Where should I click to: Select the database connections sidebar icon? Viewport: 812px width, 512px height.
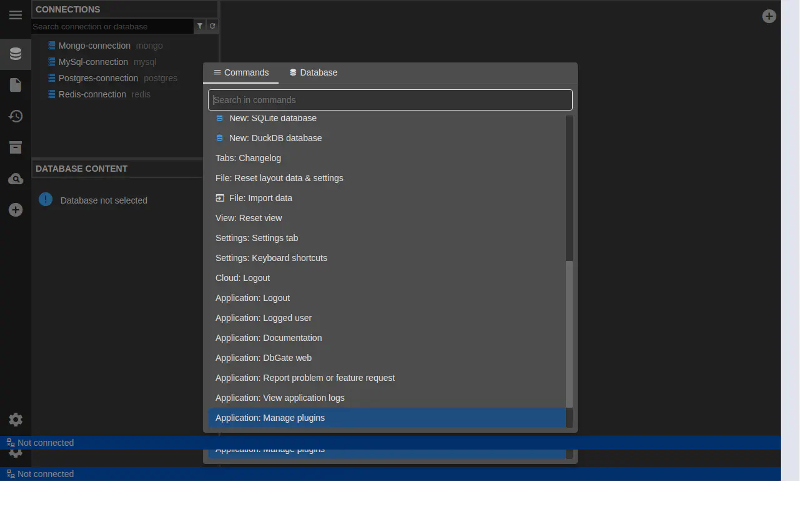tap(16, 54)
